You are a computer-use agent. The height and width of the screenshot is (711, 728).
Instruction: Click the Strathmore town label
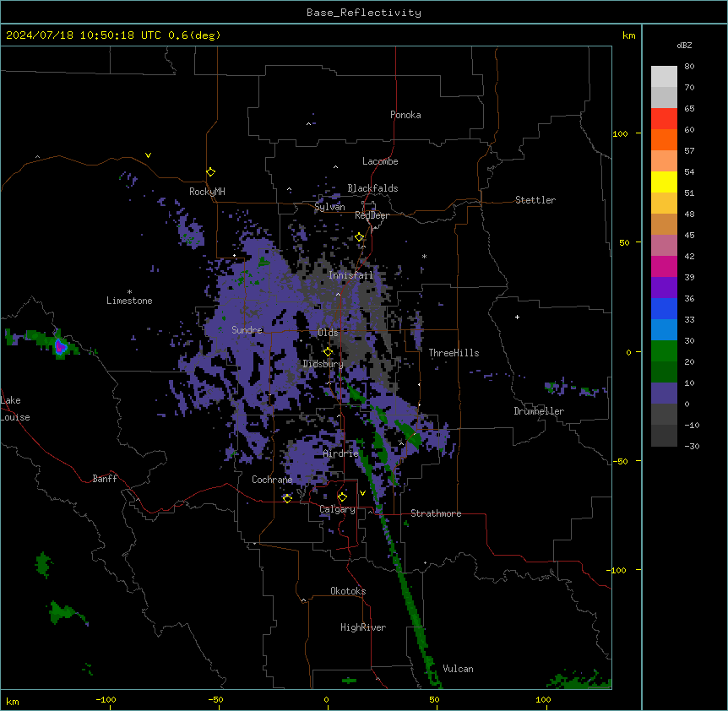click(436, 513)
